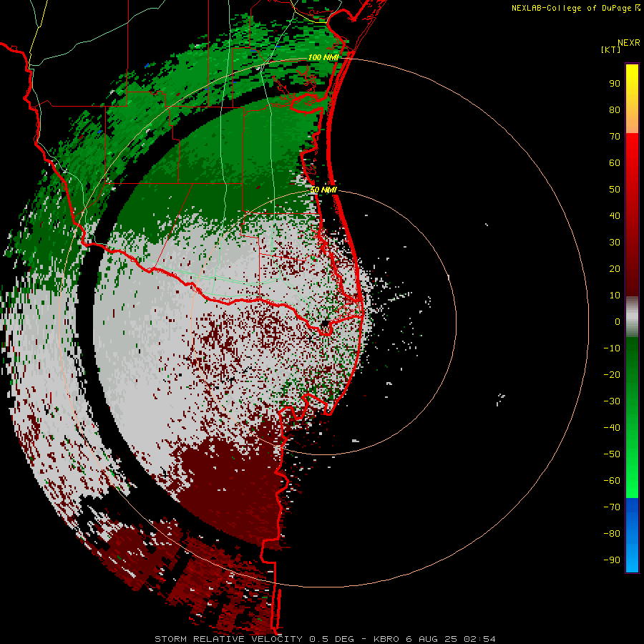Click the 20 value on the velocity scale

[x=615, y=269]
